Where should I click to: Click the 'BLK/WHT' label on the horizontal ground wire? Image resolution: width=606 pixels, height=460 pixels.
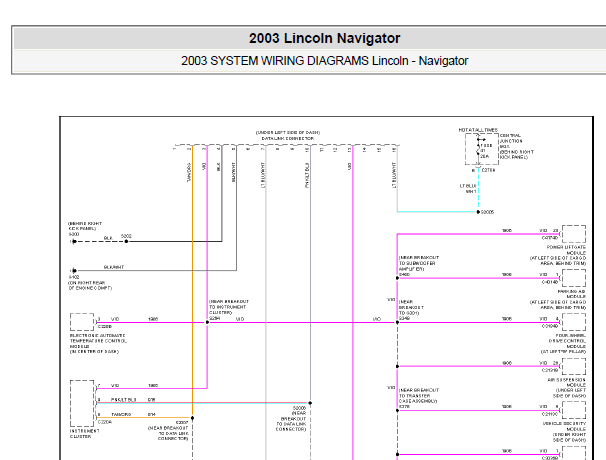[114, 267]
